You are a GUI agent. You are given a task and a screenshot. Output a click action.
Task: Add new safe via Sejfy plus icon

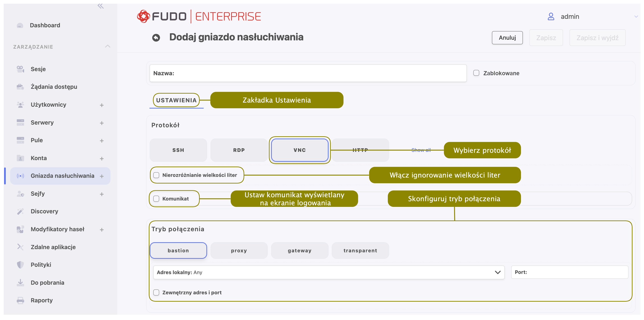click(101, 194)
